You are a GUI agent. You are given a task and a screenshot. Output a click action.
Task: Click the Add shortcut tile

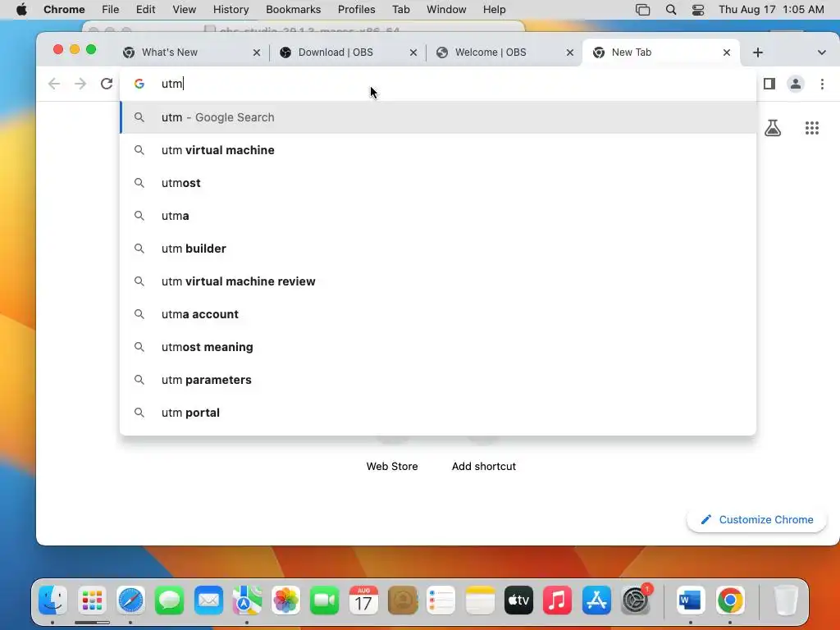(484, 466)
